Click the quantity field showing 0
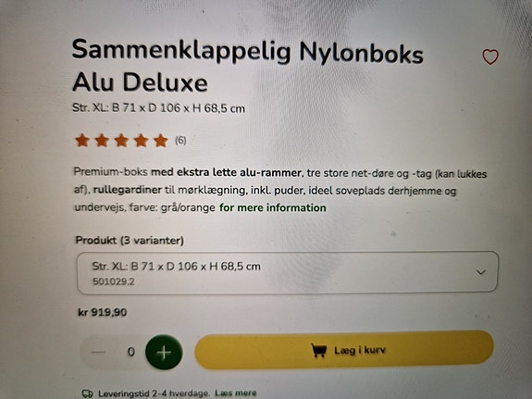Screen dimensions: 532x399 click(131, 352)
